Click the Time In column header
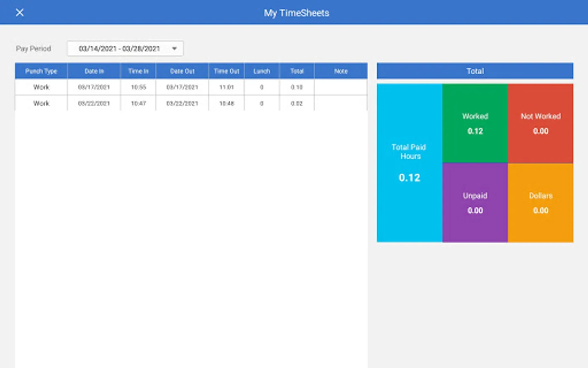The image size is (588, 368). point(138,71)
